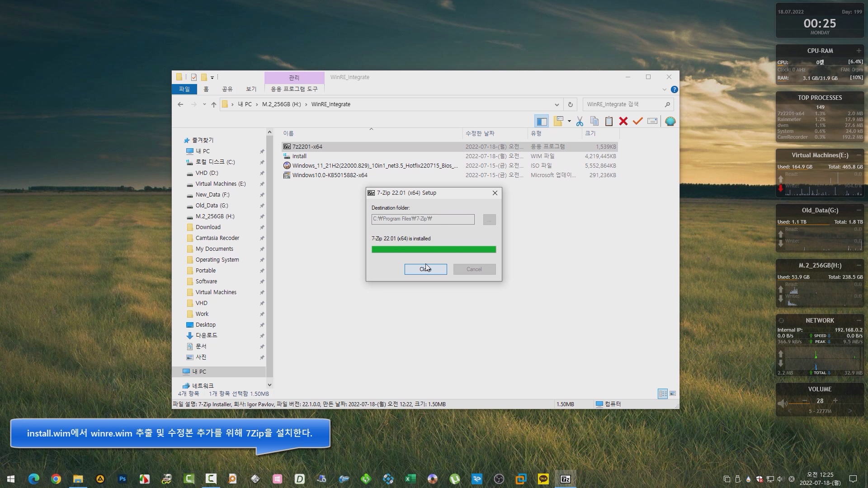The height and width of the screenshot is (488, 868).
Task: Open Excel from taskbar
Action: pos(410,479)
